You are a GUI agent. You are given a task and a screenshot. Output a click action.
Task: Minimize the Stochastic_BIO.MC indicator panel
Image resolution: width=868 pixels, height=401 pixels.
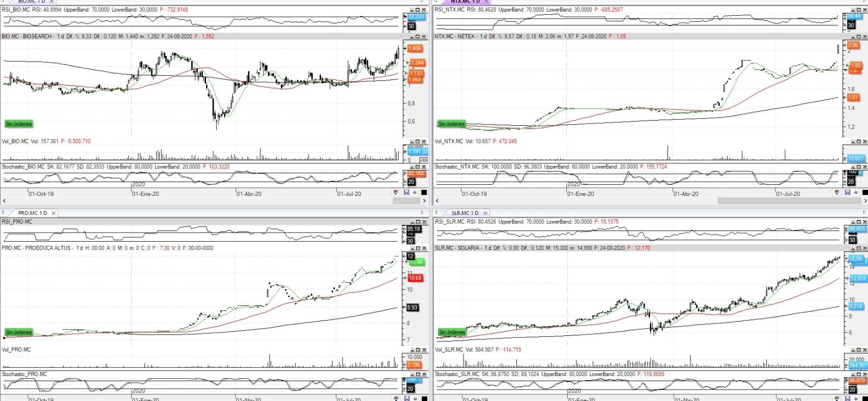pyautogui.click(x=412, y=167)
